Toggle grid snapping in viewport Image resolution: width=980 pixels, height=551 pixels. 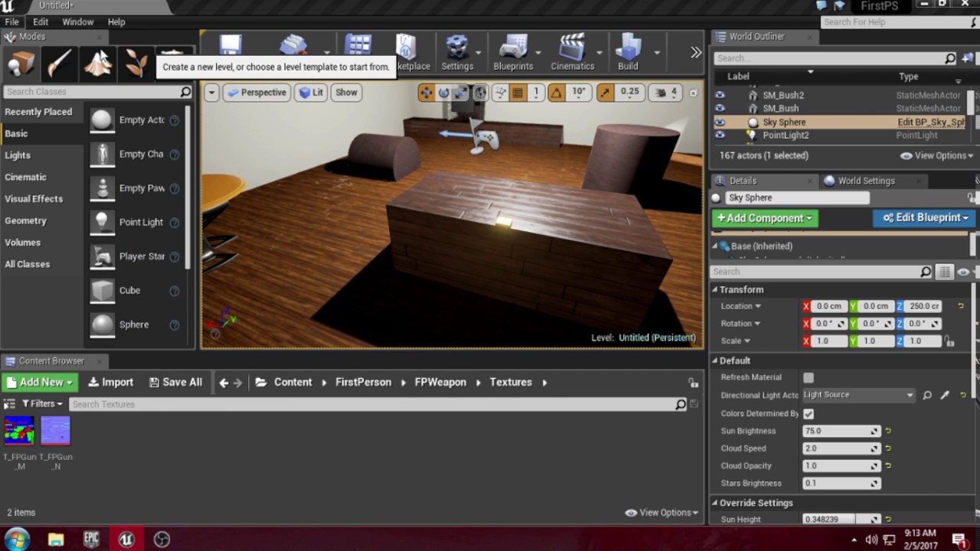pos(518,93)
